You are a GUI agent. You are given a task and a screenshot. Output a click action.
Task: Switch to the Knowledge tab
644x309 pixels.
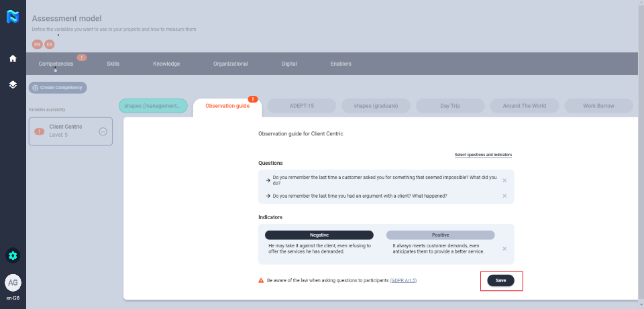(x=166, y=64)
